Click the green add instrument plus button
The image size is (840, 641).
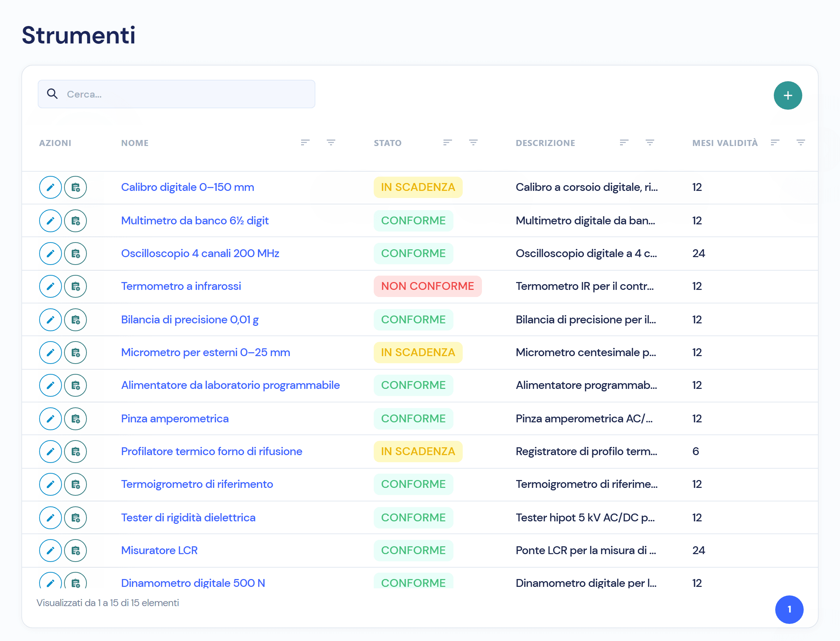787,95
